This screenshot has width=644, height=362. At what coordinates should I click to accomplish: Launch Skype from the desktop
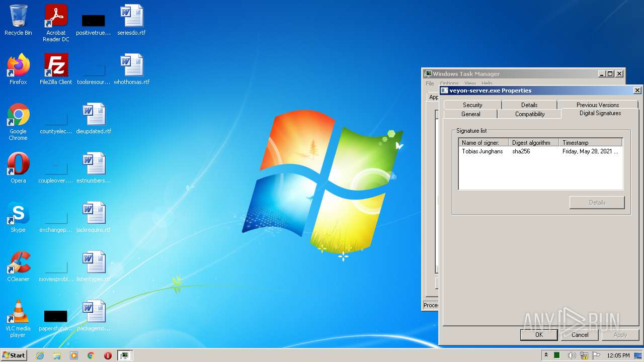tap(18, 217)
